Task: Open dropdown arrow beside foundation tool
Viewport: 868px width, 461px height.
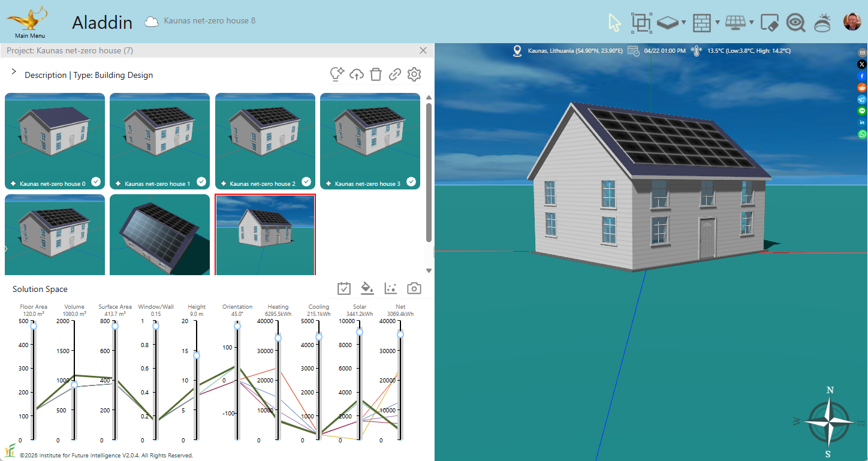Action: tap(684, 23)
